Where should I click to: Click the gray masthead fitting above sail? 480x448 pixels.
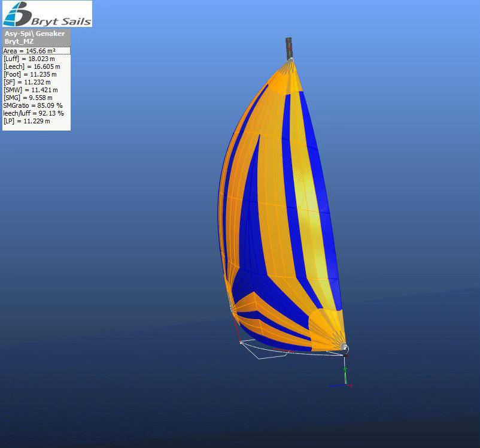(289, 48)
